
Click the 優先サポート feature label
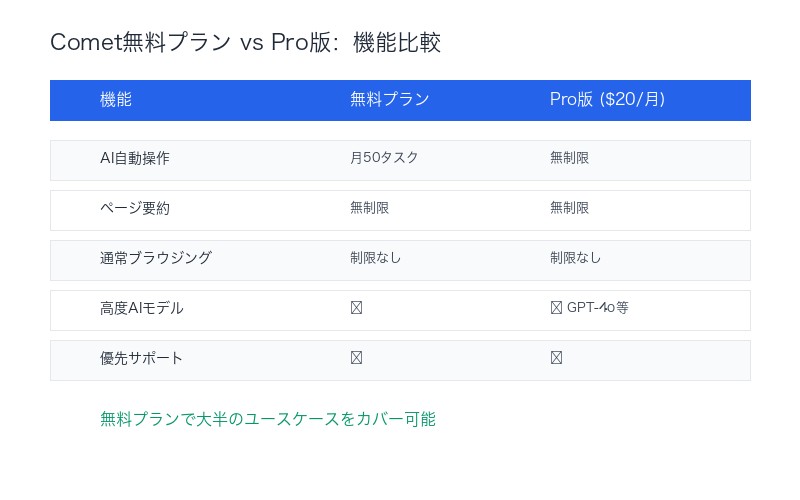[142, 358]
